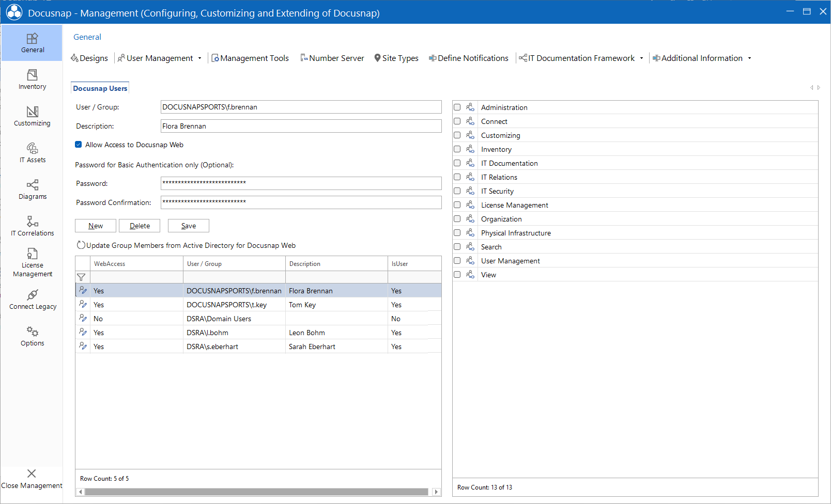Click Close Management X icon
The image size is (831, 504).
coord(32,473)
